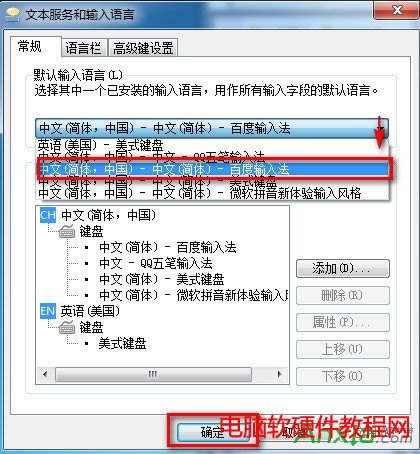
Task: Choose 英语(美国) - 美式键盘 from dropdown list
Action: [100, 145]
